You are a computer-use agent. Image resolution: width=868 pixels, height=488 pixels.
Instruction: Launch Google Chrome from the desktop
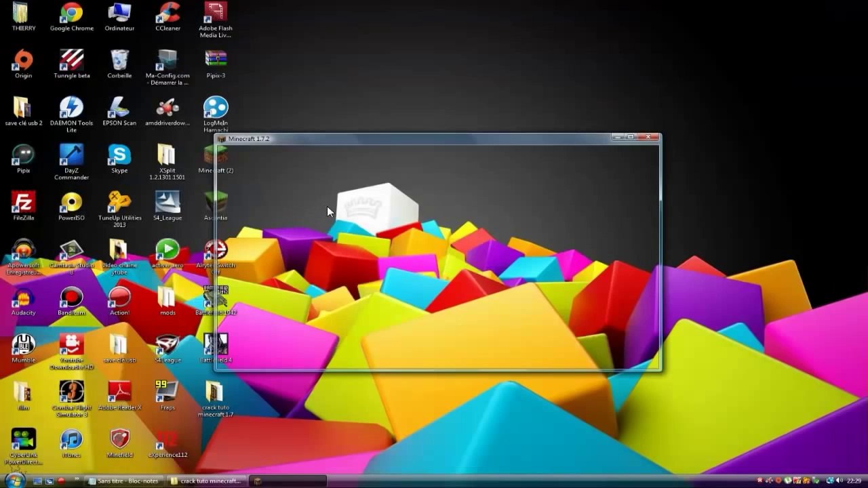71,18
